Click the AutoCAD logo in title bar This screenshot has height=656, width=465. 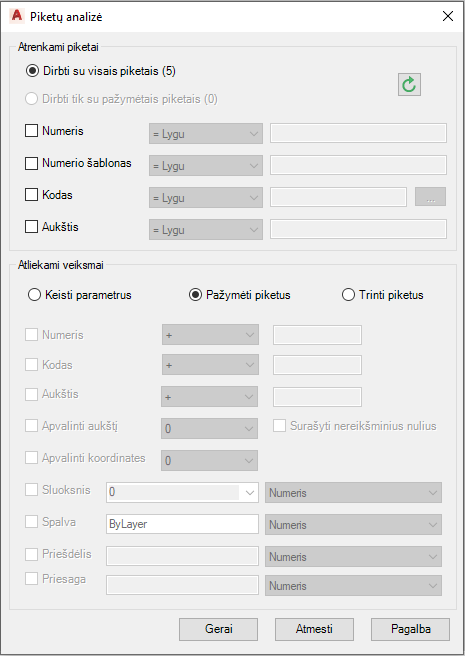pyautogui.click(x=17, y=16)
